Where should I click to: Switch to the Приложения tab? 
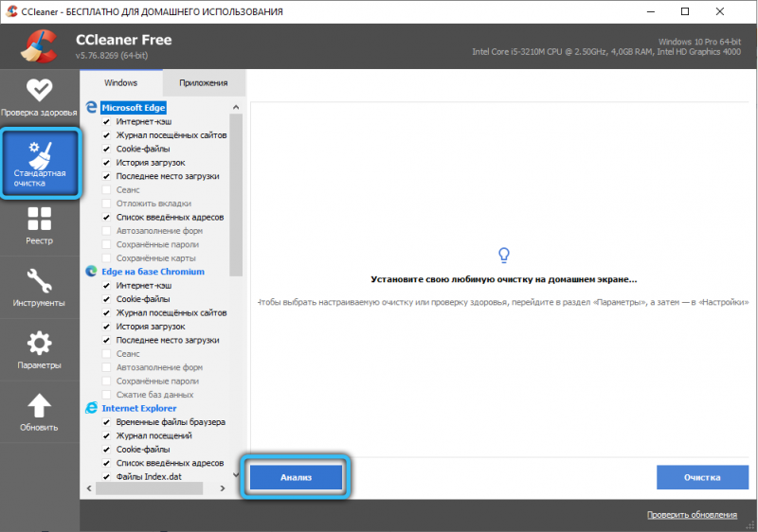(x=204, y=83)
